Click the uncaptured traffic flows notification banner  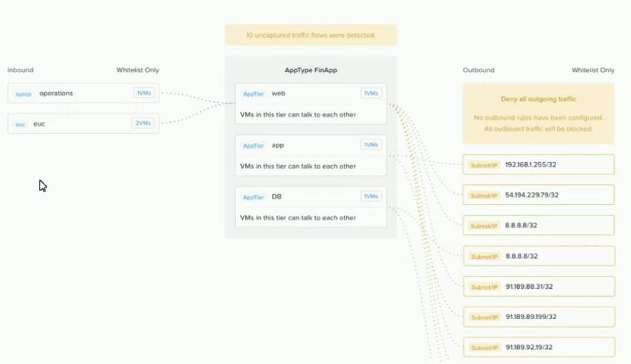click(311, 35)
